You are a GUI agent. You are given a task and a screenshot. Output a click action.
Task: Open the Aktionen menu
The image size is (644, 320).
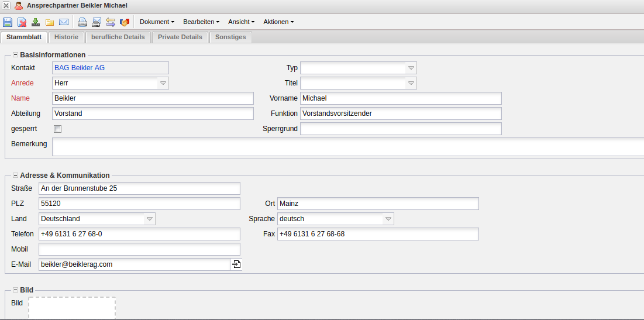(278, 22)
